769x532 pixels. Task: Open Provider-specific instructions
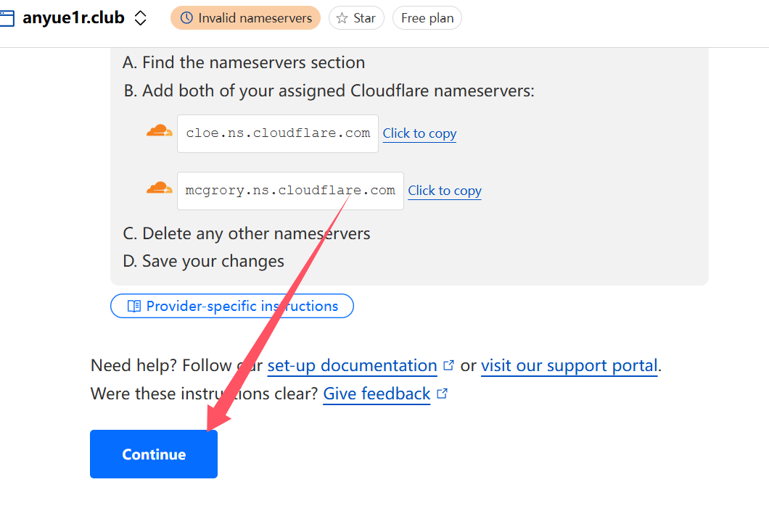pyautogui.click(x=232, y=306)
